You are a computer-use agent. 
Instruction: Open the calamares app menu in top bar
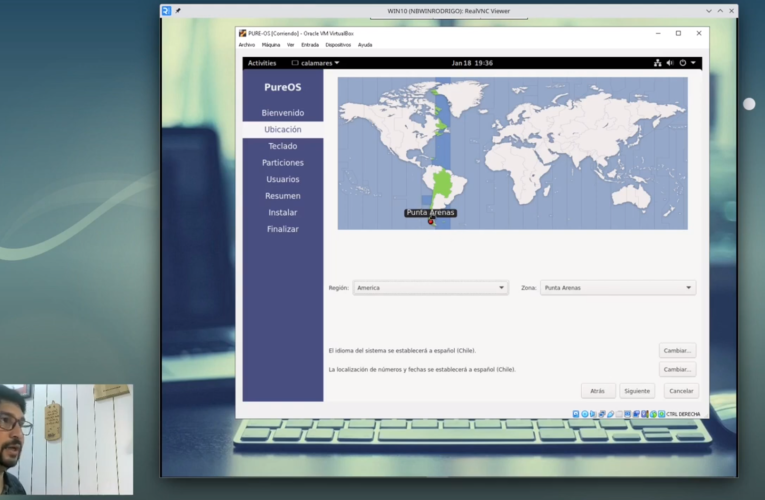coord(315,63)
